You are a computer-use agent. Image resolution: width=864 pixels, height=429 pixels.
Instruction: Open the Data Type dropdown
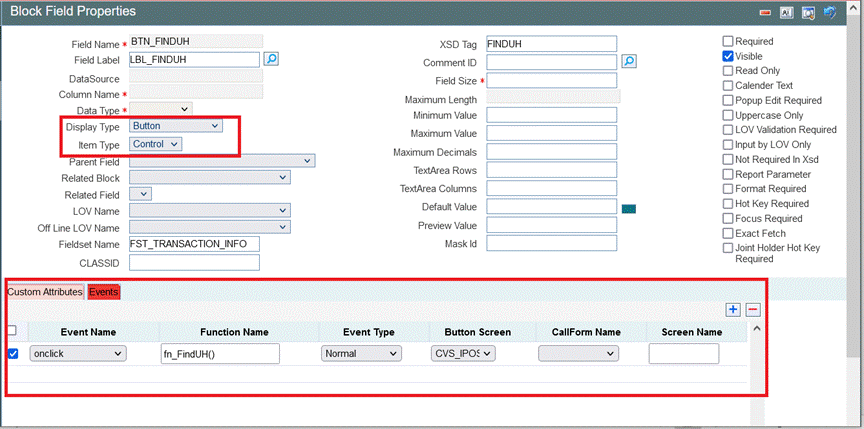(161, 110)
